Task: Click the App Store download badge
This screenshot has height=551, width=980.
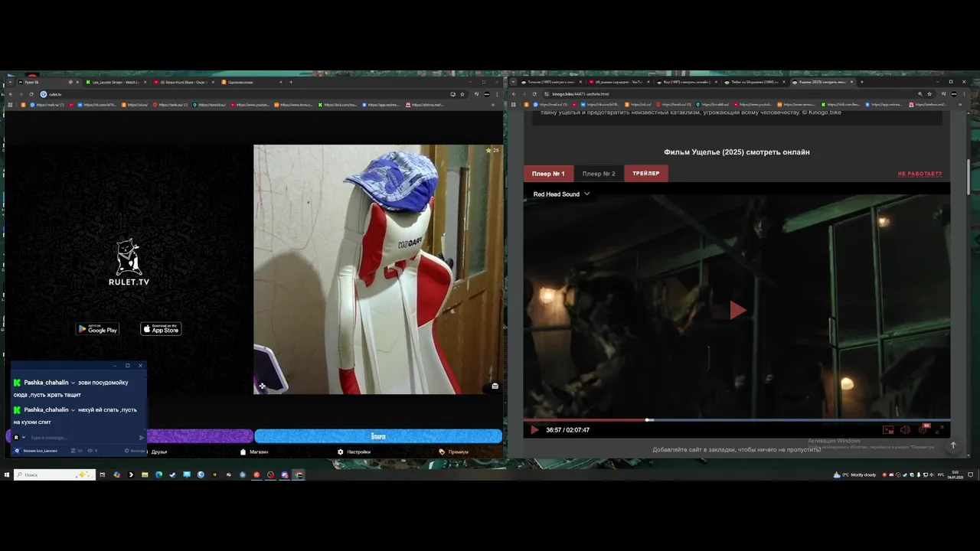Action: pos(161,329)
